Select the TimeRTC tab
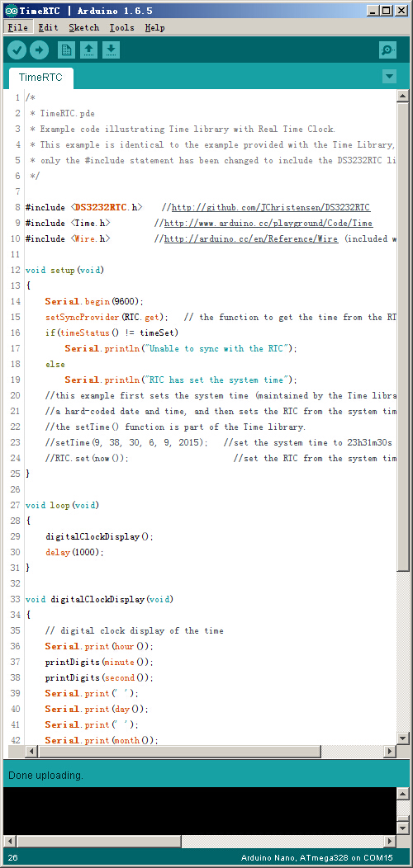Image resolution: width=413 pixels, height=868 pixels. coord(40,78)
